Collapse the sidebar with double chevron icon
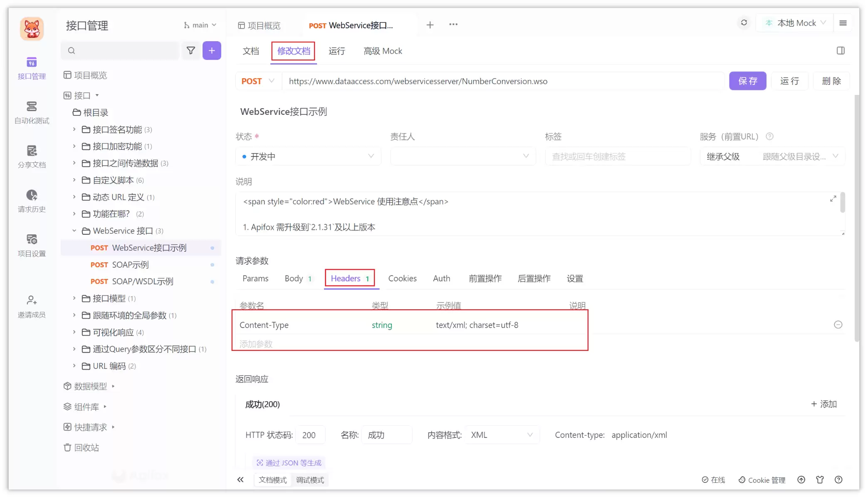 [x=240, y=480]
